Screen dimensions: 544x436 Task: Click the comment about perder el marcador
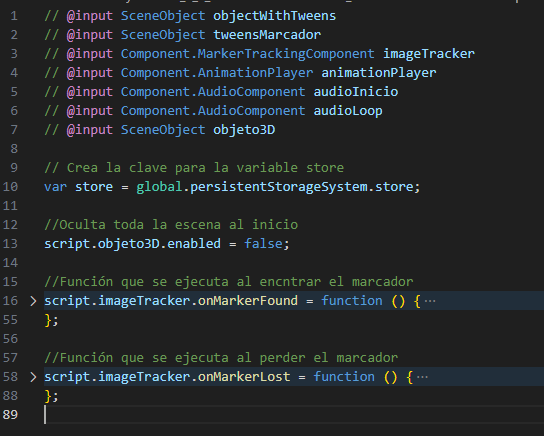[x=221, y=358]
